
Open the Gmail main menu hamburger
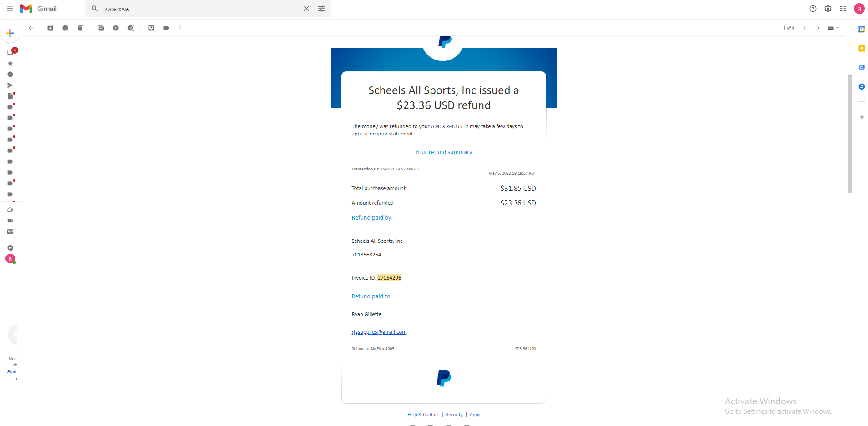pyautogui.click(x=10, y=9)
